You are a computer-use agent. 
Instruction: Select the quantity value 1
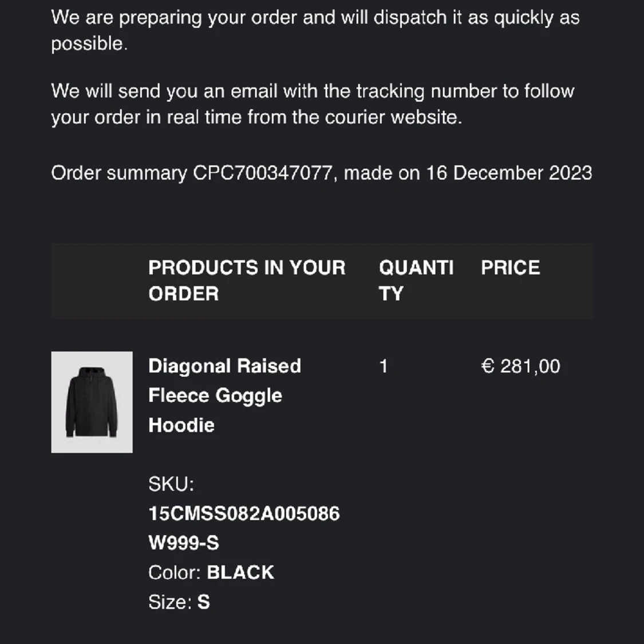383,366
